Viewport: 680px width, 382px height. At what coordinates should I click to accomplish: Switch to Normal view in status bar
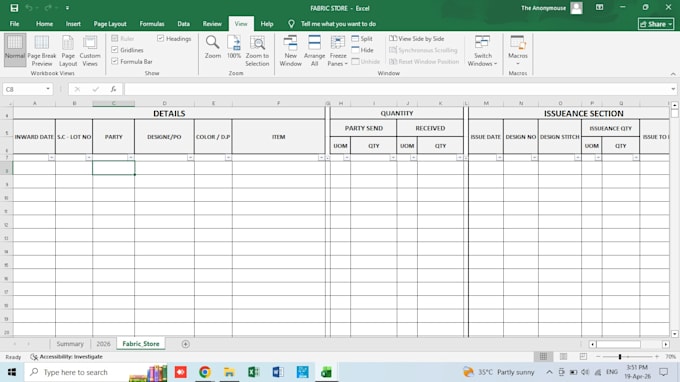click(x=543, y=356)
